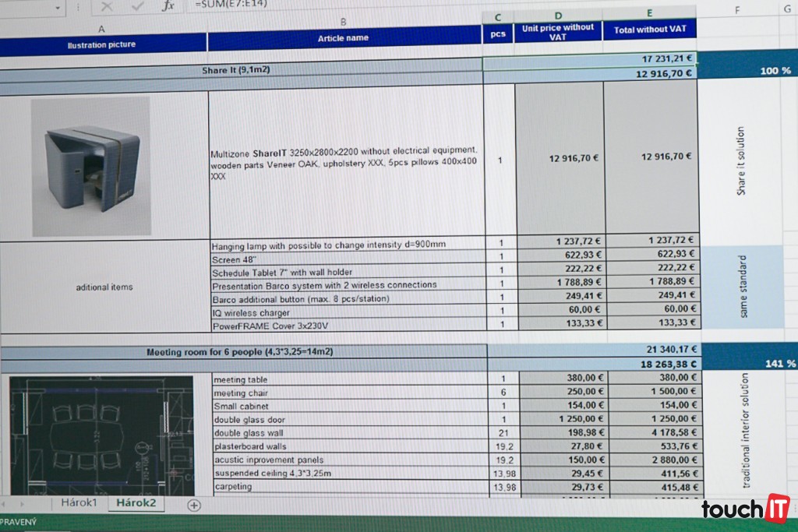Open the Insert Function fx icon
The width and height of the screenshot is (798, 532).
pos(168,5)
